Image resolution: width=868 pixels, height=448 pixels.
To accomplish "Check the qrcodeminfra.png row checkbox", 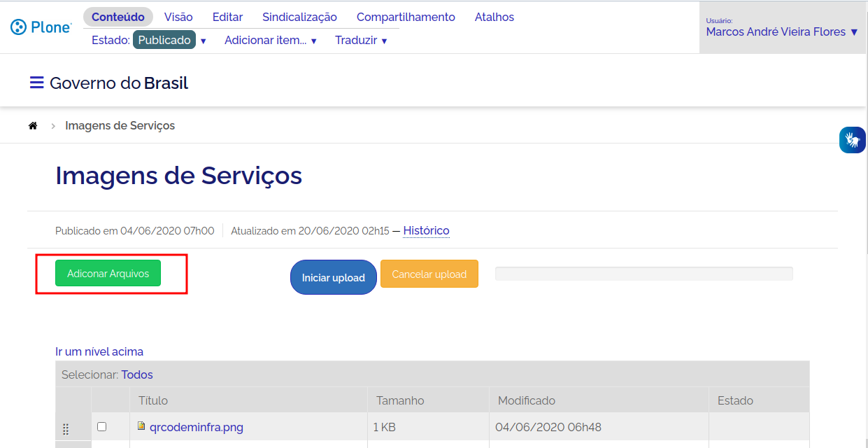I will pos(101,426).
